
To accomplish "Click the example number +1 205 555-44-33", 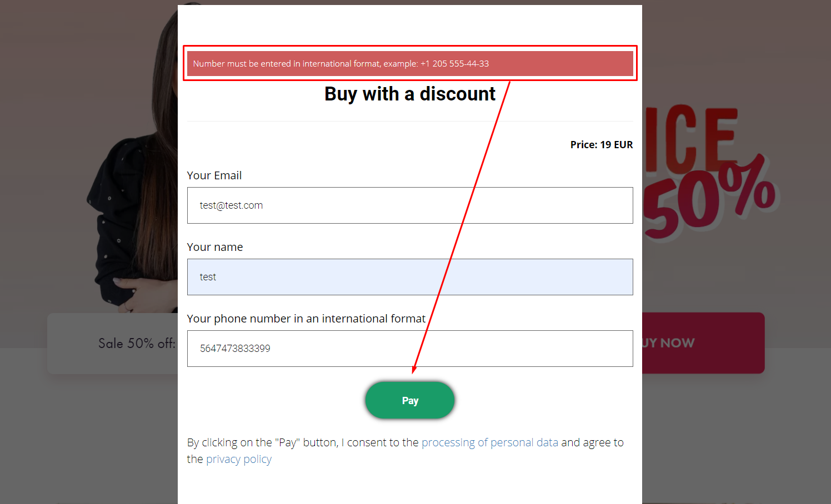I will point(455,64).
